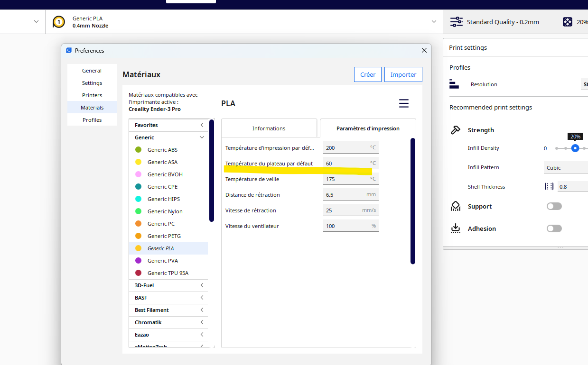The height and width of the screenshot is (365, 588).
Task: Select Generic HIPS material
Action: click(168, 199)
